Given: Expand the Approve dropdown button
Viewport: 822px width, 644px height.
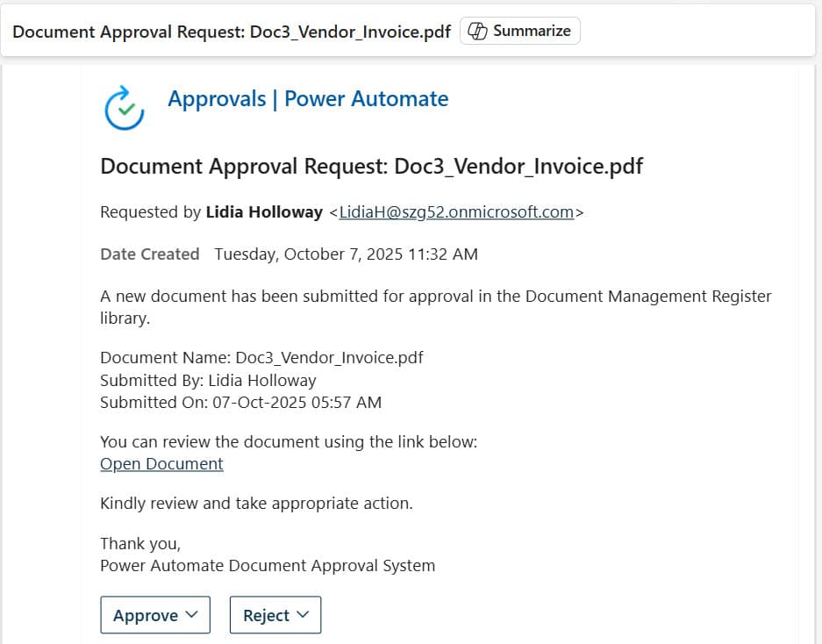Looking at the screenshot, I should (155, 615).
